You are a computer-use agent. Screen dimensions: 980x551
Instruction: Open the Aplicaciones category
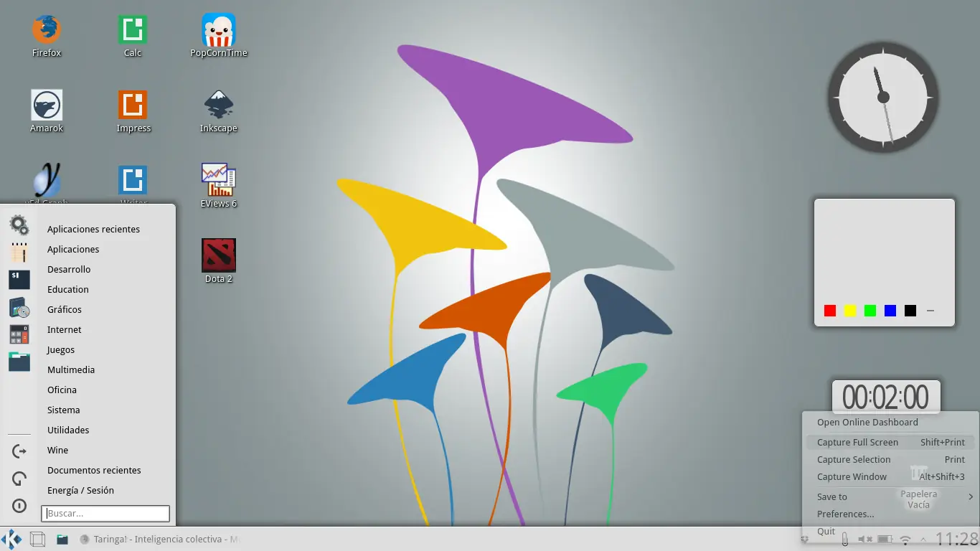(73, 249)
